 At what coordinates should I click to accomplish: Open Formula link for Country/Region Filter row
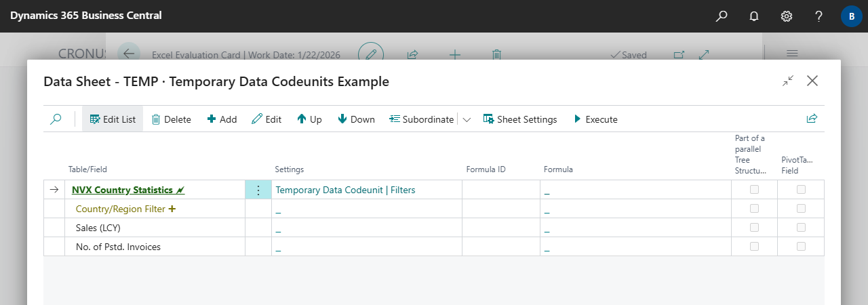pos(547,210)
